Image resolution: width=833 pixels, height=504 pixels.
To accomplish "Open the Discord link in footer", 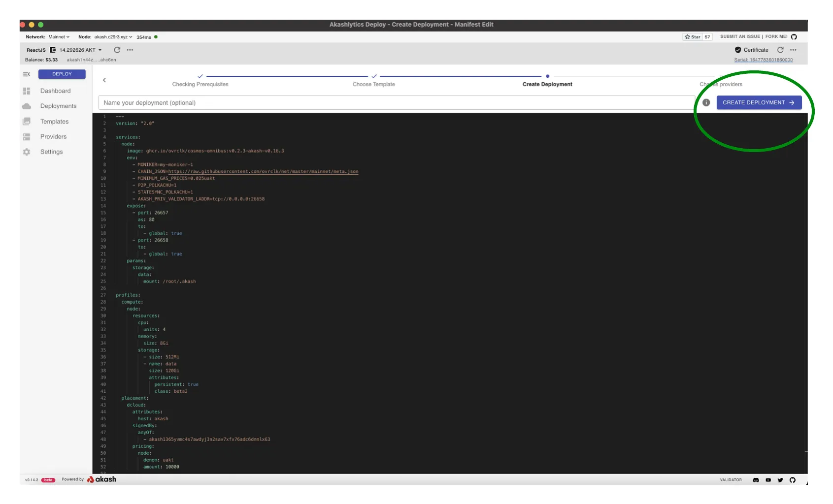I will click(x=756, y=480).
